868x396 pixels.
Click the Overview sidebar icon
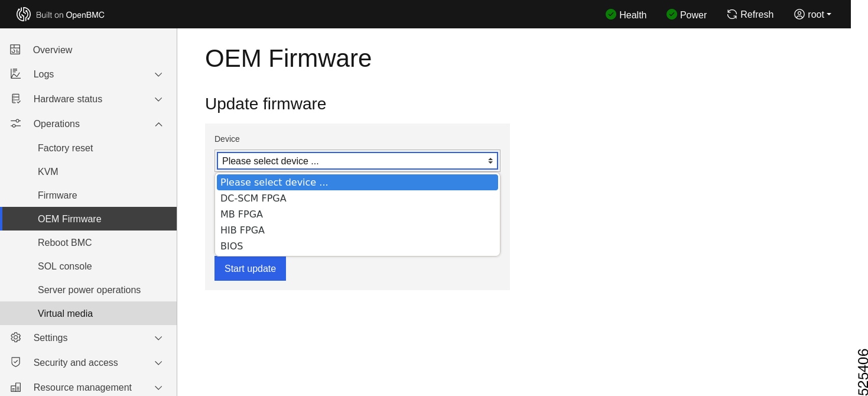(x=15, y=50)
